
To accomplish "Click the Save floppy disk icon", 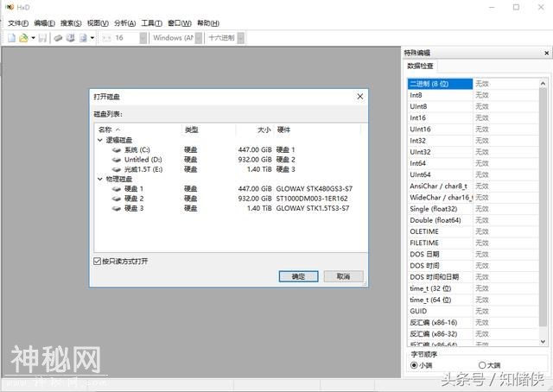I will [x=42, y=38].
